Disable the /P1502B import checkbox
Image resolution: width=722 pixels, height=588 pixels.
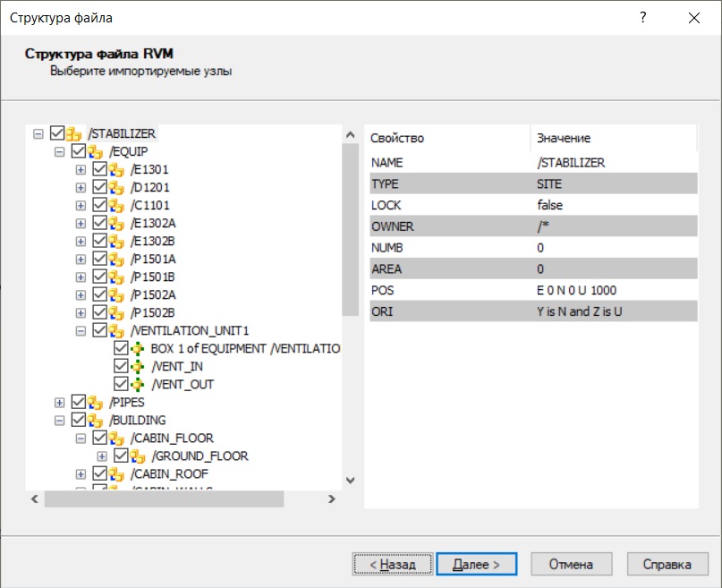click(x=100, y=313)
